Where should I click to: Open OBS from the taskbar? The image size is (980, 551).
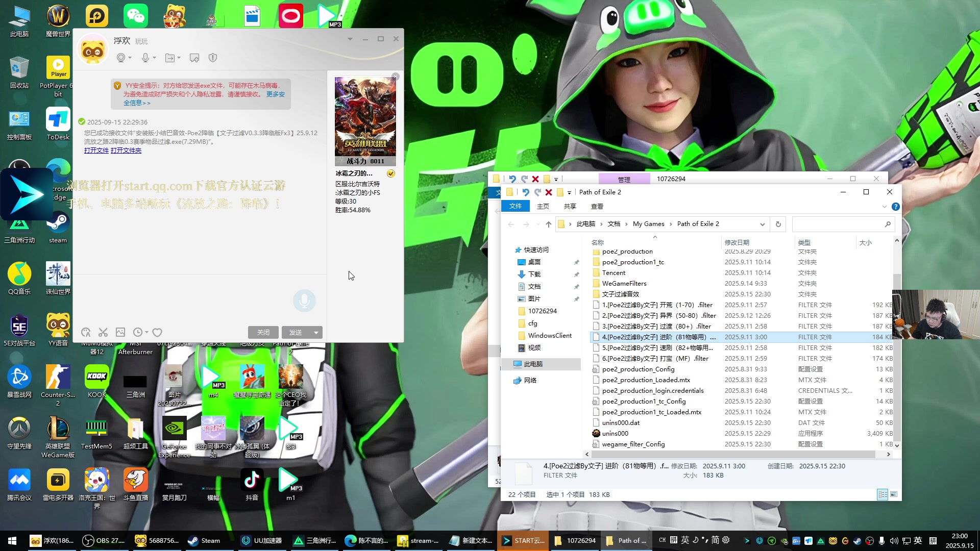104,541
